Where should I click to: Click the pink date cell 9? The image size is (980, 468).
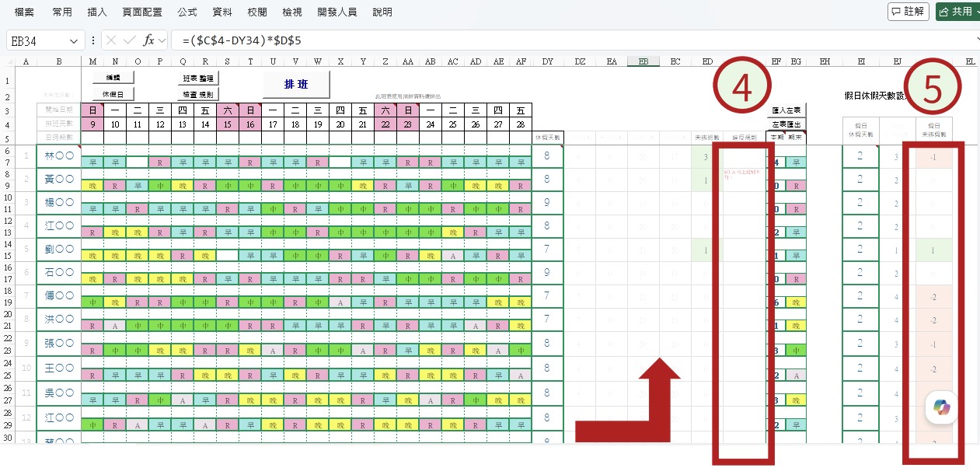[92, 124]
